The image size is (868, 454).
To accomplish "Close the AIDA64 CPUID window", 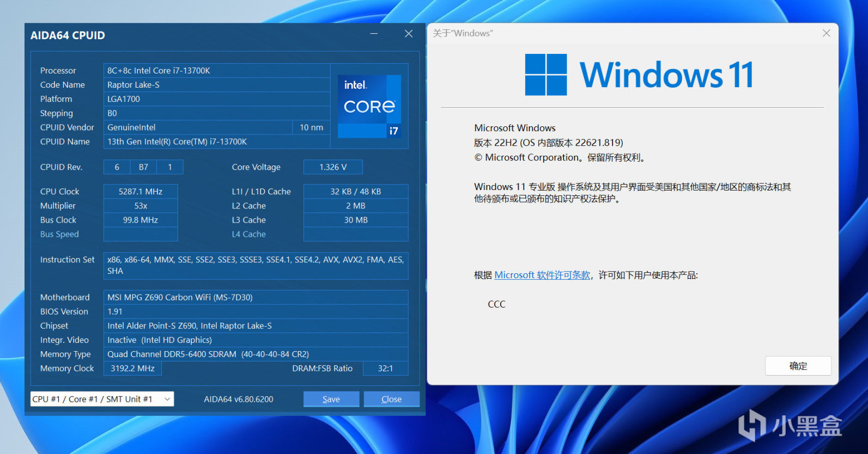I will coord(409,34).
